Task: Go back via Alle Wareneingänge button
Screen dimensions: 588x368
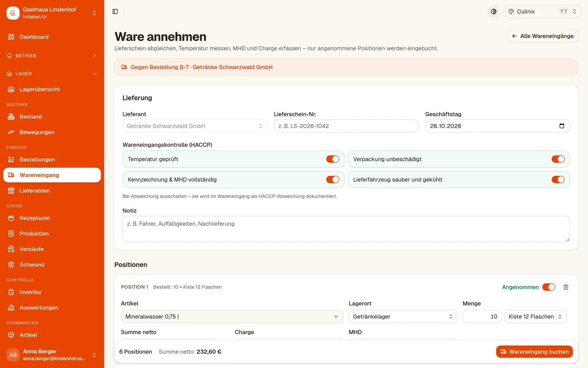Action: (x=542, y=36)
